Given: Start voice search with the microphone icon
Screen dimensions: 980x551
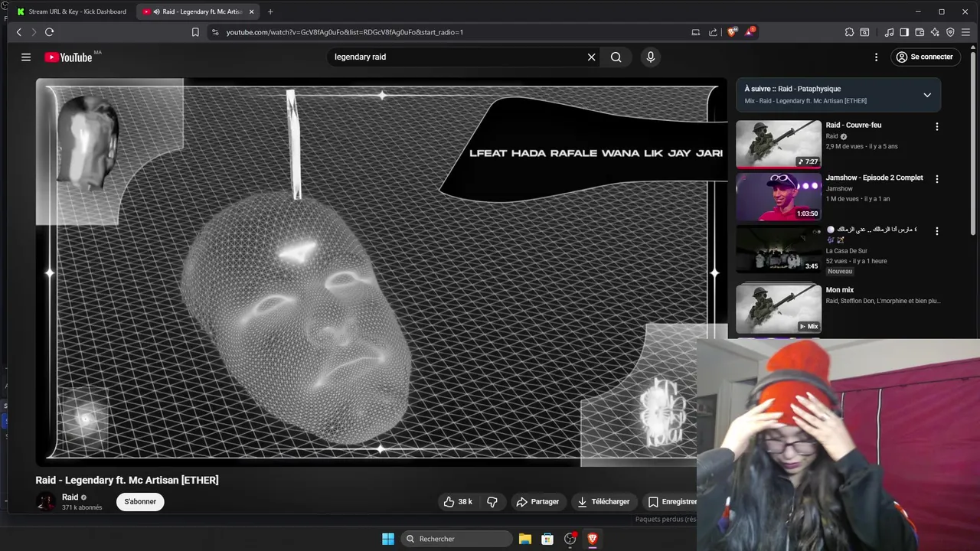Looking at the screenshot, I should [651, 57].
